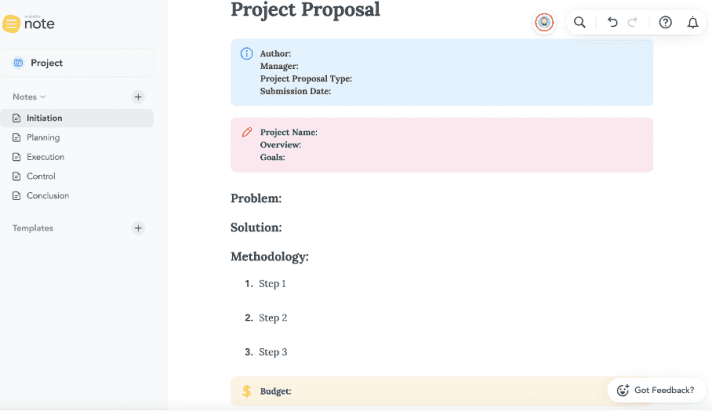Collapse the Notes section chevron

click(x=43, y=97)
